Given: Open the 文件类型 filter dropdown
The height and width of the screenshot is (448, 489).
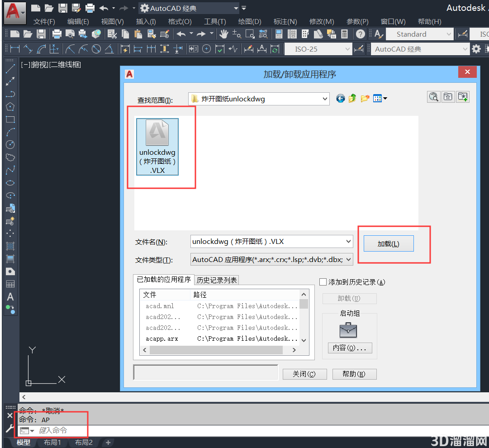Looking at the screenshot, I should coord(348,260).
